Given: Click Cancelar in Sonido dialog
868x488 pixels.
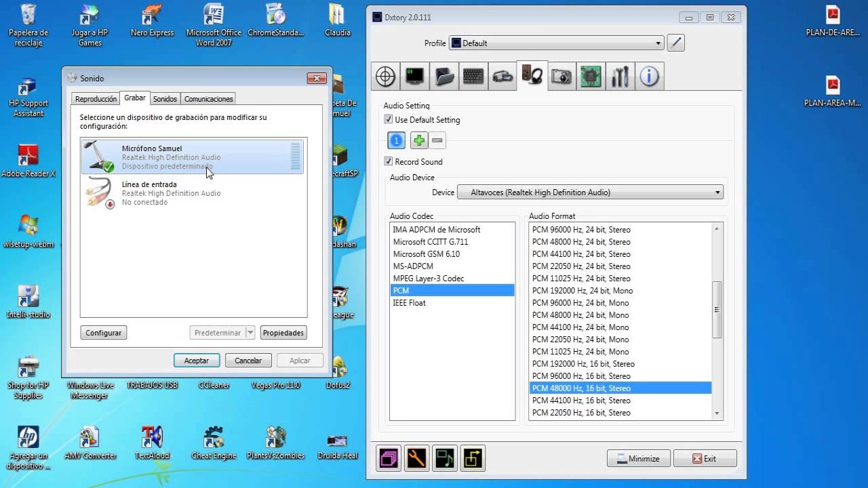Looking at the screenshot, I should click(248, 361).
